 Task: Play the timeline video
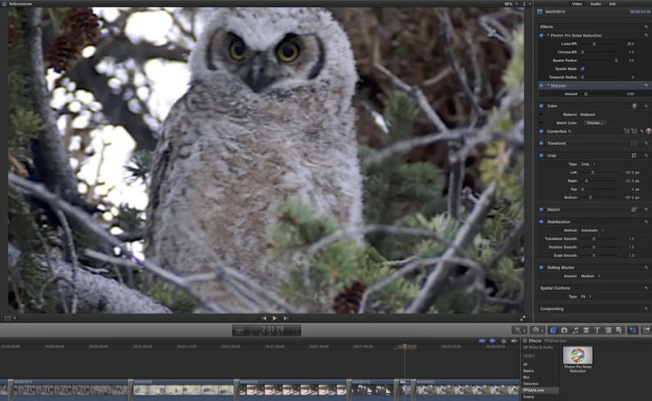(x=274, y=318)
